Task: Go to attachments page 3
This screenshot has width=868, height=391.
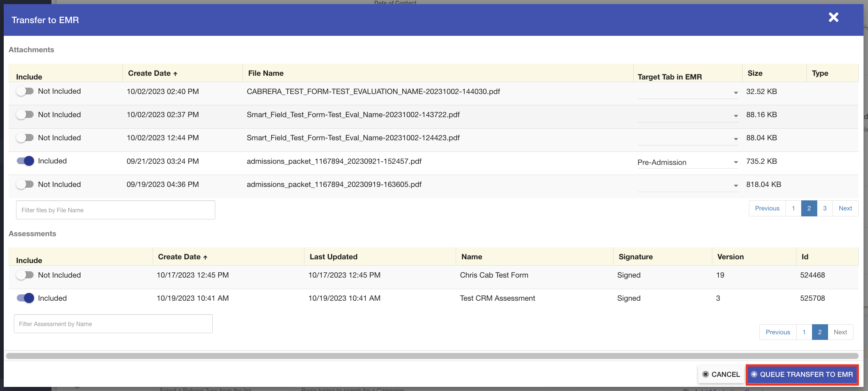Action: point(825,209)
